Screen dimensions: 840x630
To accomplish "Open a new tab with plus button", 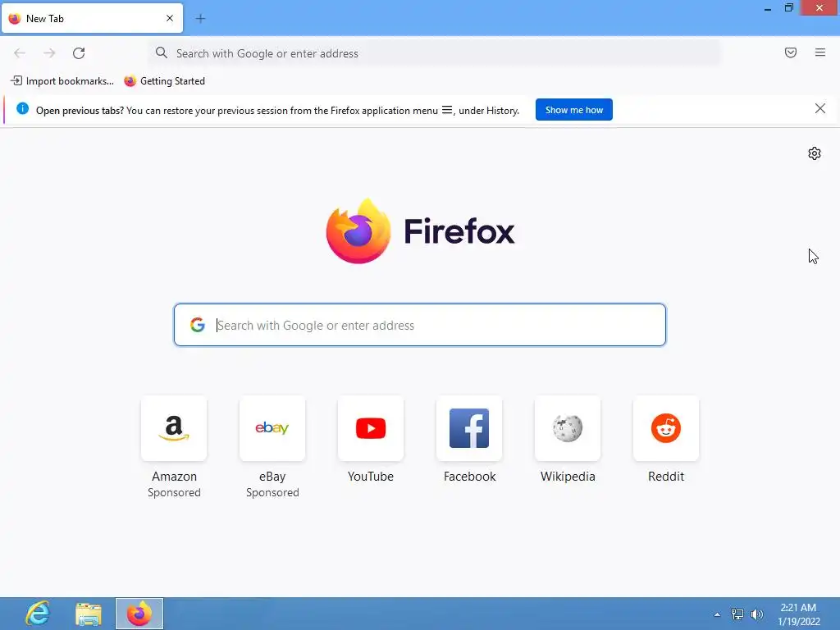I will [200, 19].
